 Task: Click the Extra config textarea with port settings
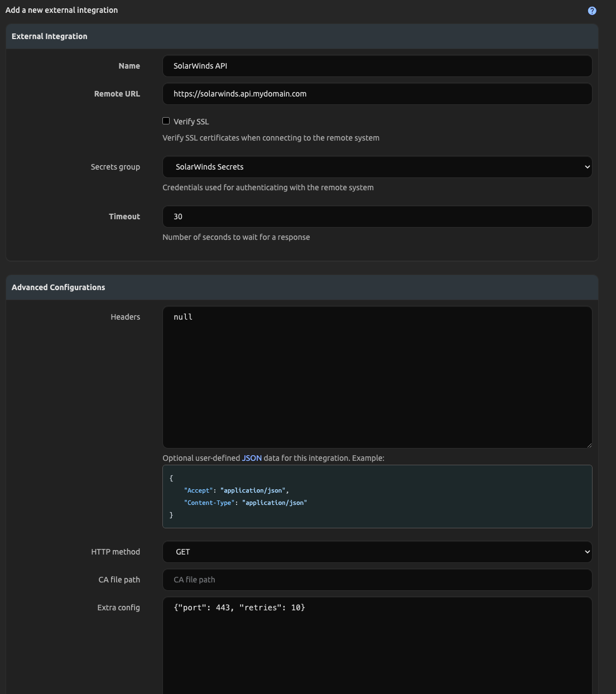coord(377,642)
